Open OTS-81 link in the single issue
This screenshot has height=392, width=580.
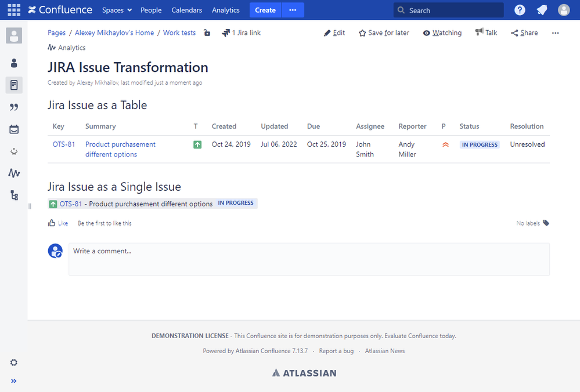pyautogui.click(x=71, y=204)
